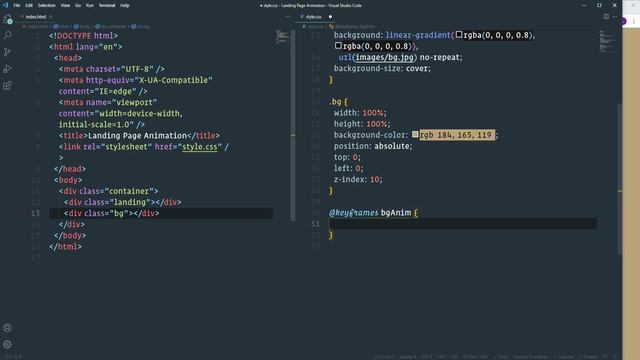
Task: Click the 'z-index: 10;' line
Action: click(358, 180)
